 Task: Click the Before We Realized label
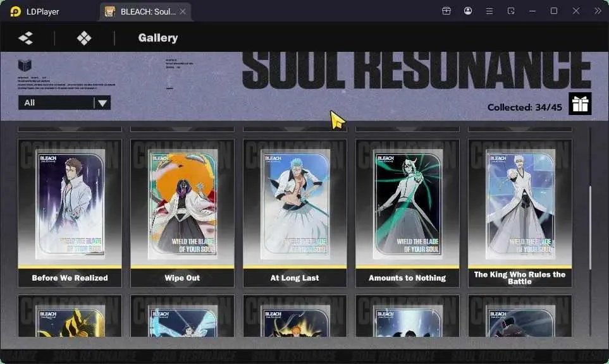pos(70,278)
